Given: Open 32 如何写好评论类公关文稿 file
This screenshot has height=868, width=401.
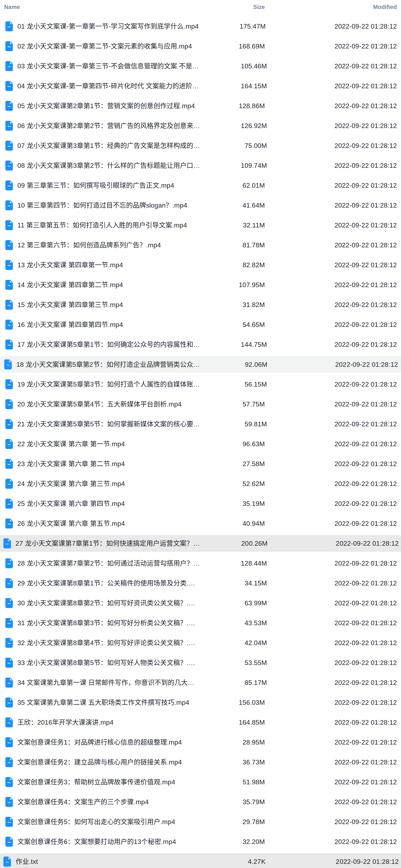Looking at the screenshot, I should (x=106, y=643).
